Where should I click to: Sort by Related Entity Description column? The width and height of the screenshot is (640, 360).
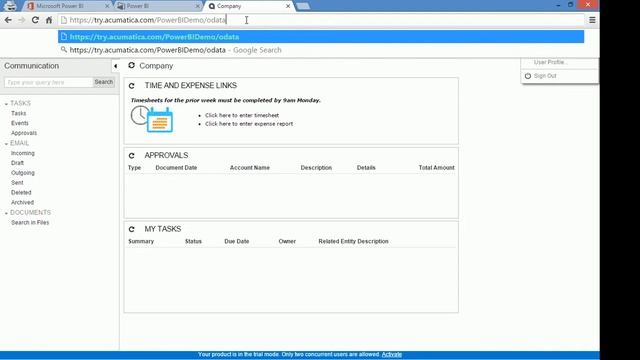(353, 241)
